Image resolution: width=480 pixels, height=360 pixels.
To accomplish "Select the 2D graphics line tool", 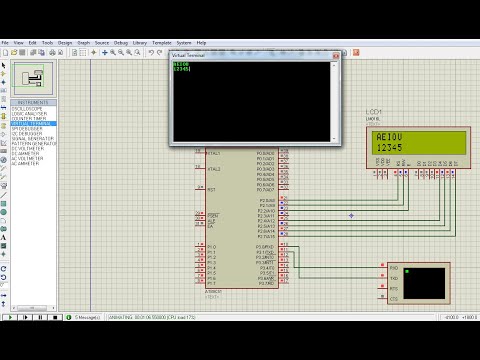I will (4, 195).
